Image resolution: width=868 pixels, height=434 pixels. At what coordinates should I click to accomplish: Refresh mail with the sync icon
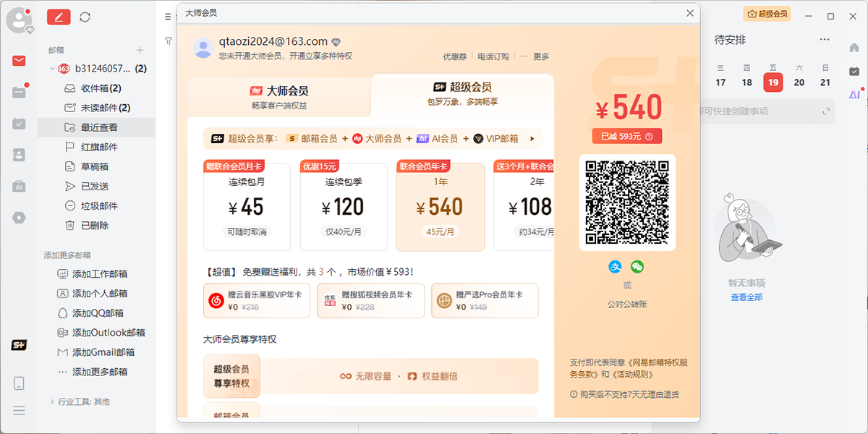[85, 17]
